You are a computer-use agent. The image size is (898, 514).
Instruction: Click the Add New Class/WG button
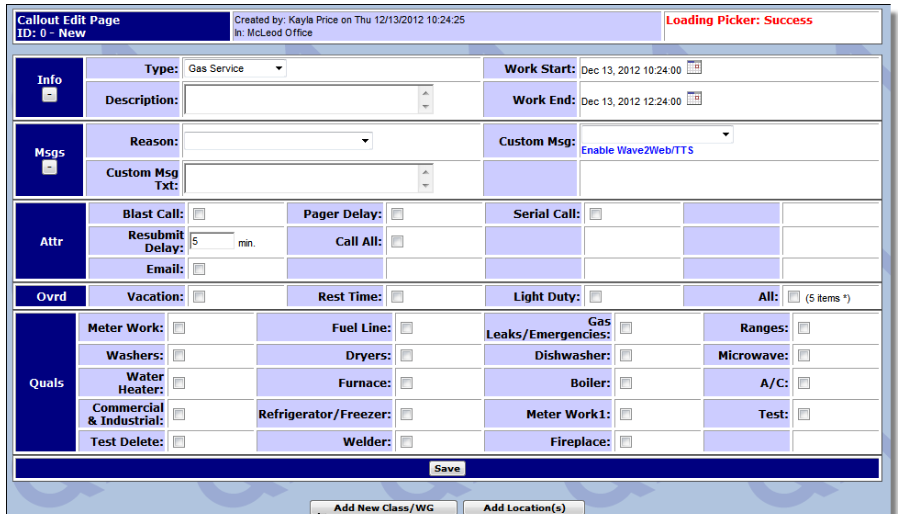382,507
